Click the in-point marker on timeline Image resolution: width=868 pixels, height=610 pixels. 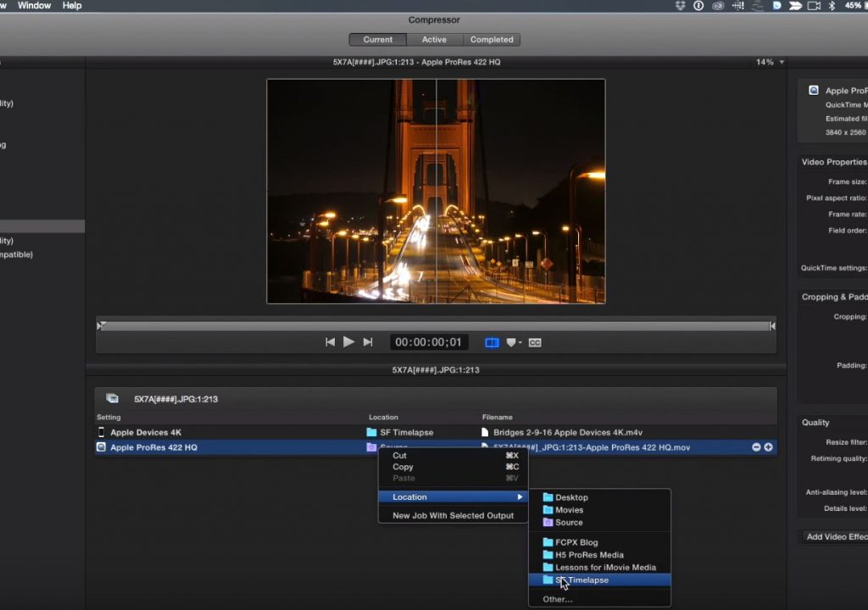click(102, 326)
